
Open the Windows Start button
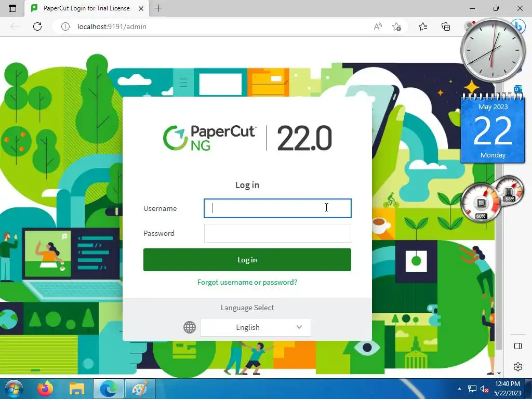pyautogui.click(x=14, y=389)
